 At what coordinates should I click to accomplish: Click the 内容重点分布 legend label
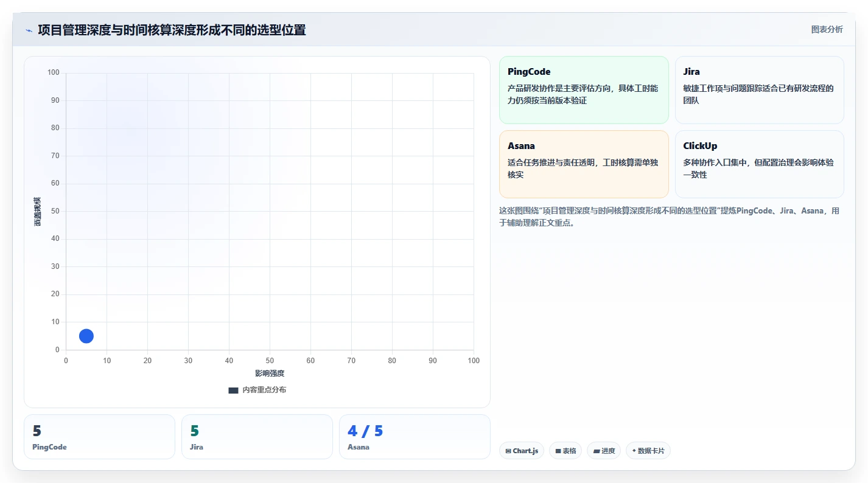264,390
